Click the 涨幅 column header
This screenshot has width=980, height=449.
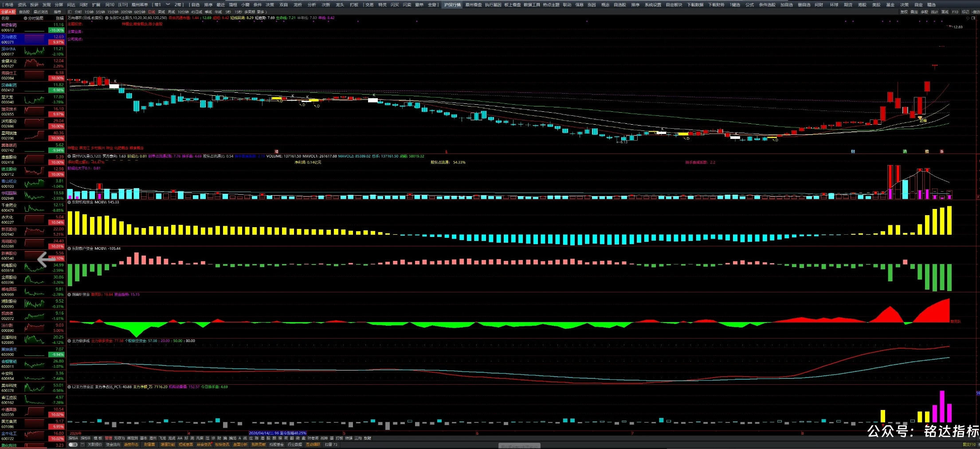[x=60, y=18]
